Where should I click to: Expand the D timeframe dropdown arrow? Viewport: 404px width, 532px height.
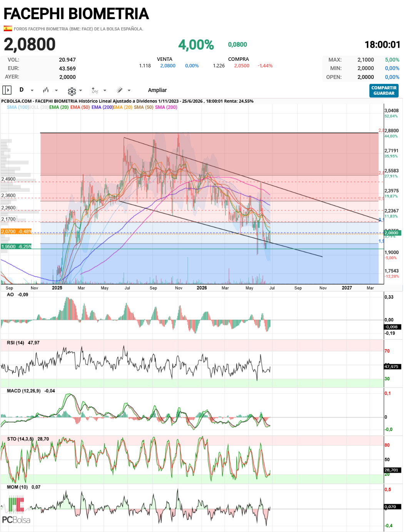point(32,90)
